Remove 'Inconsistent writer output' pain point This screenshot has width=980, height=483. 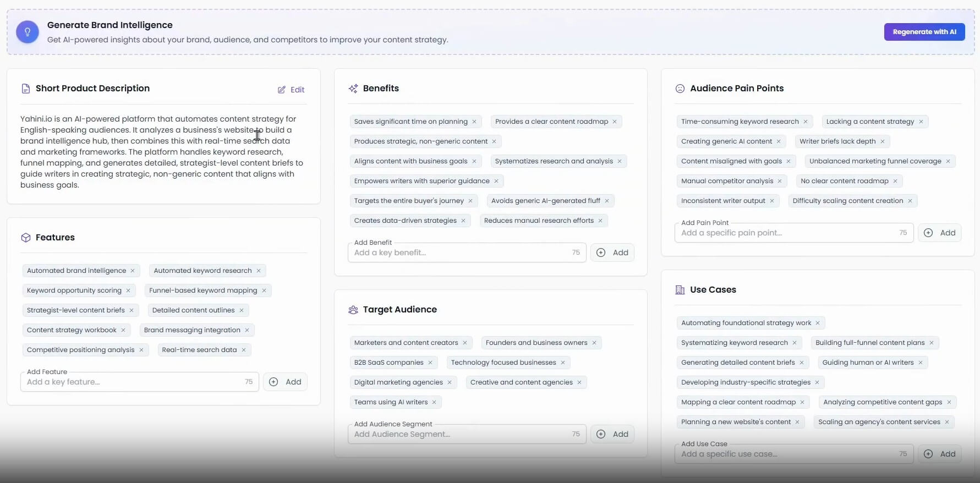click(x=772, y=201)
